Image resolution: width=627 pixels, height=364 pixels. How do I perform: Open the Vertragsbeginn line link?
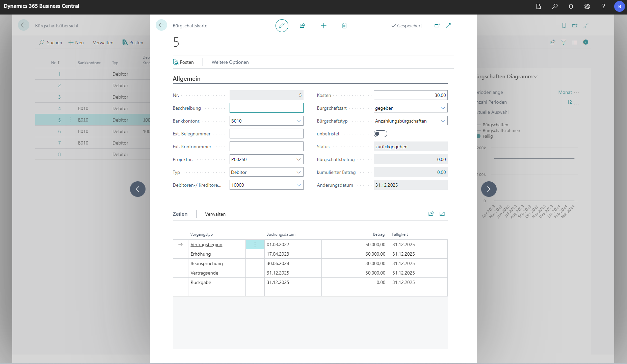click(206, 244)
